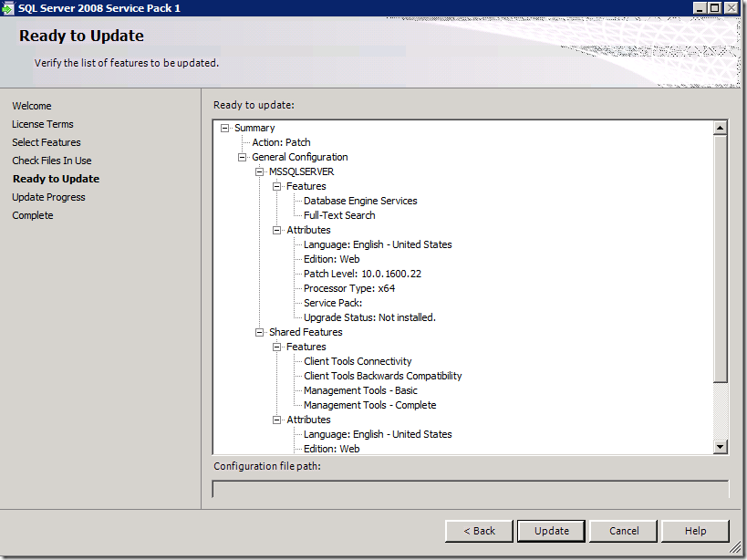Select 'Management Tools - Complete' row
Viewport: 747px width, 560px height.
tap(370, 405)
